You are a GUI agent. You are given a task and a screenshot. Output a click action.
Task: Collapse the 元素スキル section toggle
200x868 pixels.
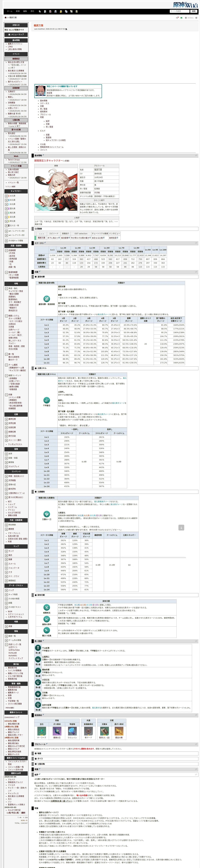click(36, 368)
